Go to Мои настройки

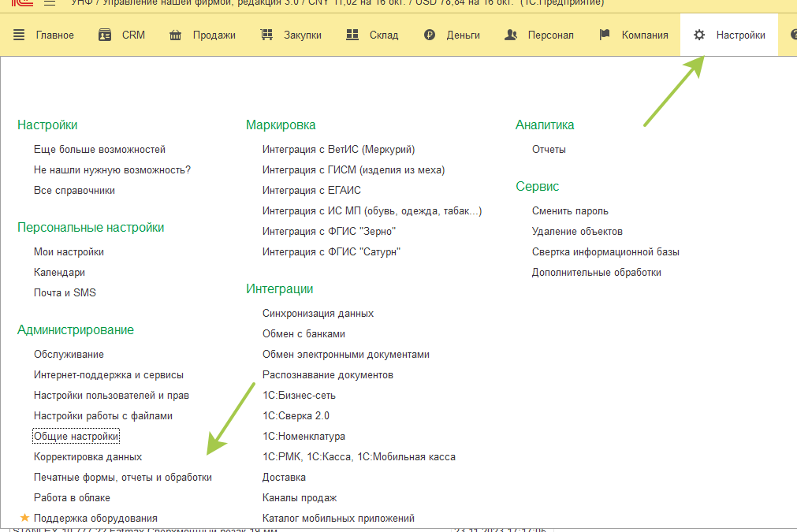(x=69, y=251)
